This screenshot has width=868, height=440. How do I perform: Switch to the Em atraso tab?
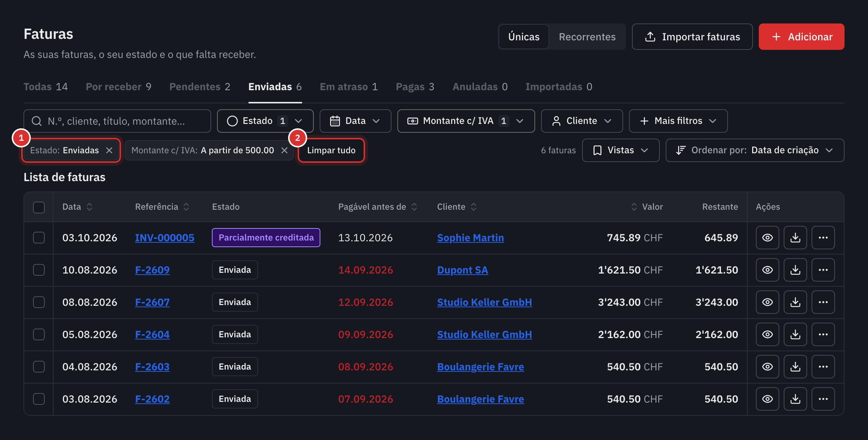349,87
